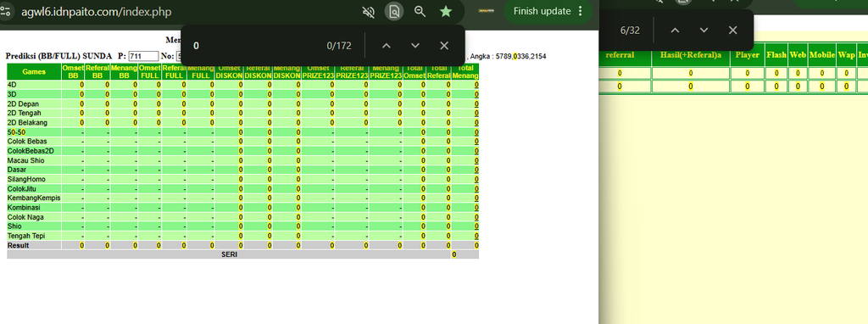Screen dimensions: 868x324
Task: Go to next match in 6/32 find bar
Action: click(704, 31)
